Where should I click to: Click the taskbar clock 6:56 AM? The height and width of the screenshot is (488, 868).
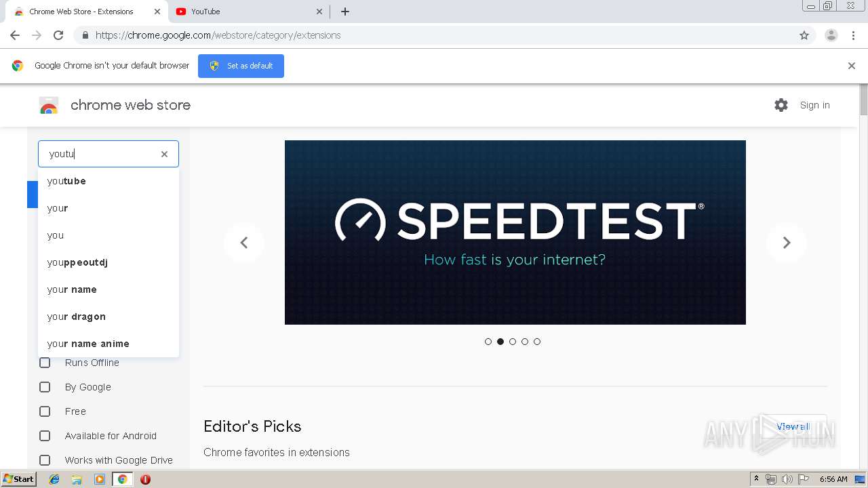[833, 479]
